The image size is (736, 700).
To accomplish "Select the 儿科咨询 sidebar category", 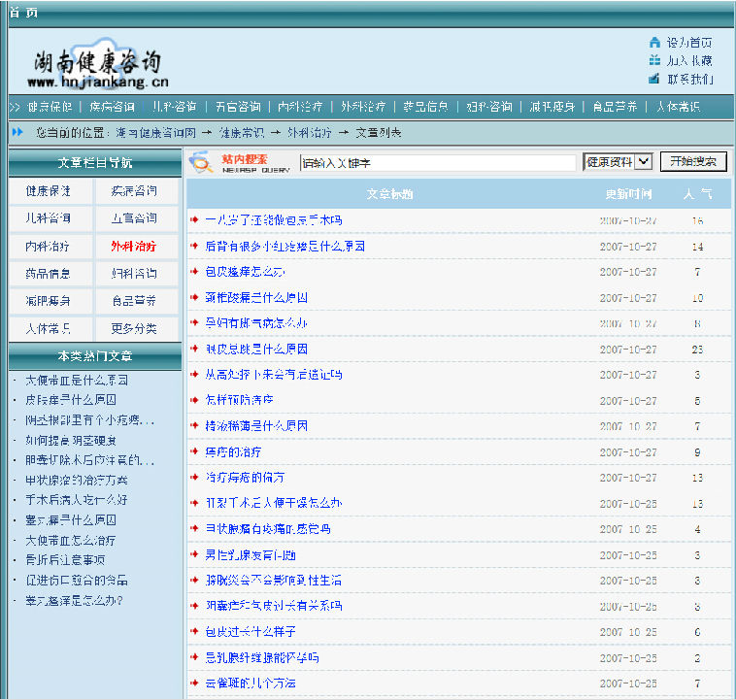I will pos(48,218).
